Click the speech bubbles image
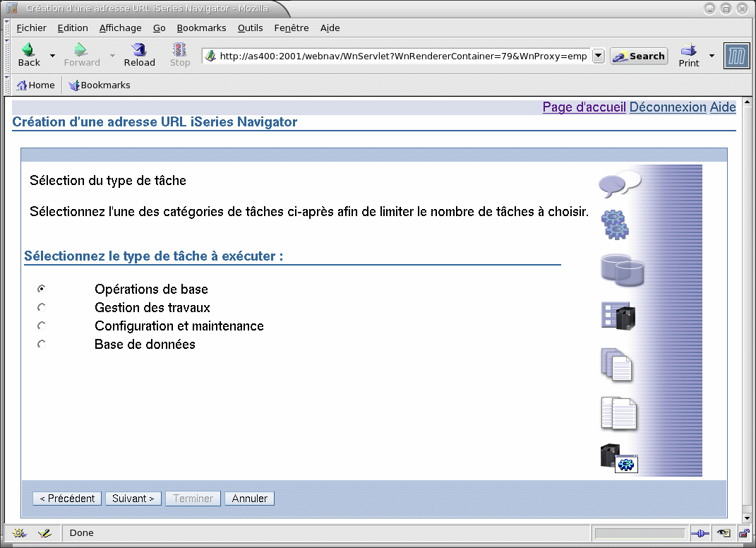This screenshot has height=548, width=756. coord(620,184)
